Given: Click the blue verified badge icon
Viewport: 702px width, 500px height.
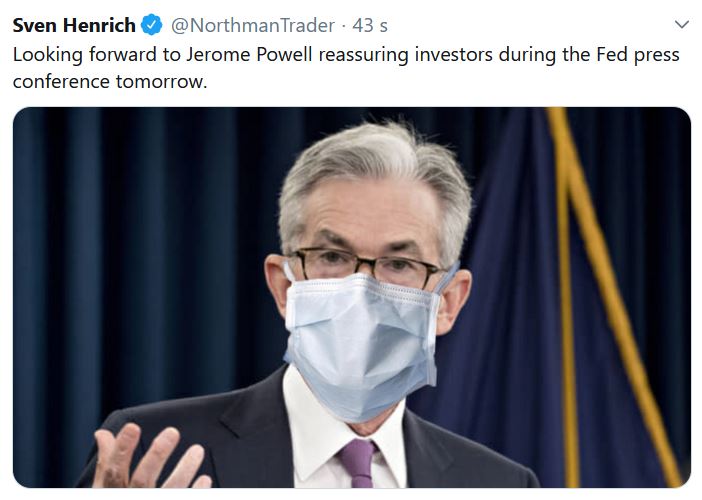Looking at the screenshot, I should 152,25.
